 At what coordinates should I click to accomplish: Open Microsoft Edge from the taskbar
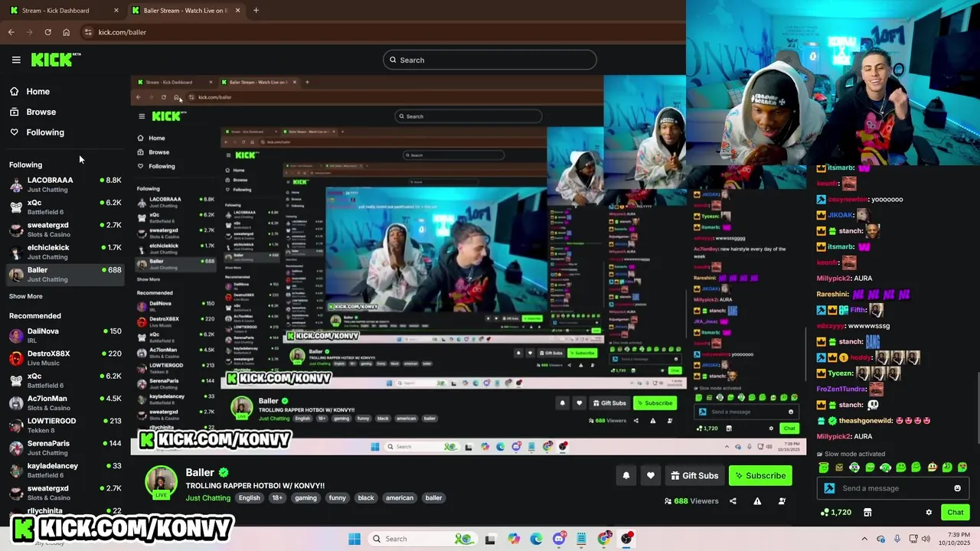point(536,539)
